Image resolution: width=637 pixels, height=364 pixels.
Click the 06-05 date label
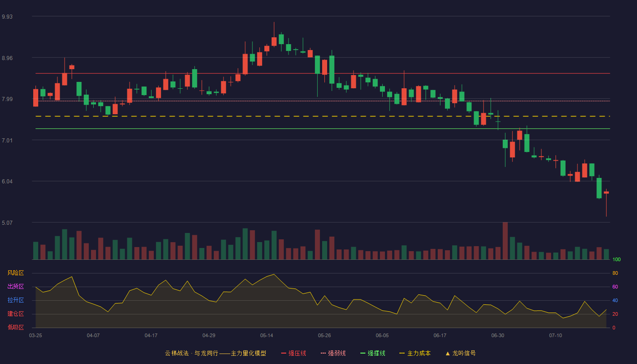382,335
